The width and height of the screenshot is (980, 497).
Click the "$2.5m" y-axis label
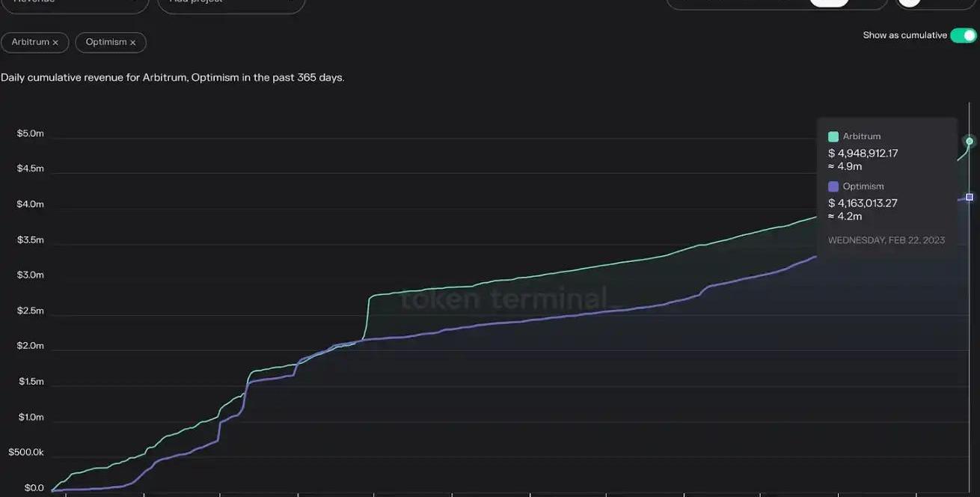coord(31,311)
